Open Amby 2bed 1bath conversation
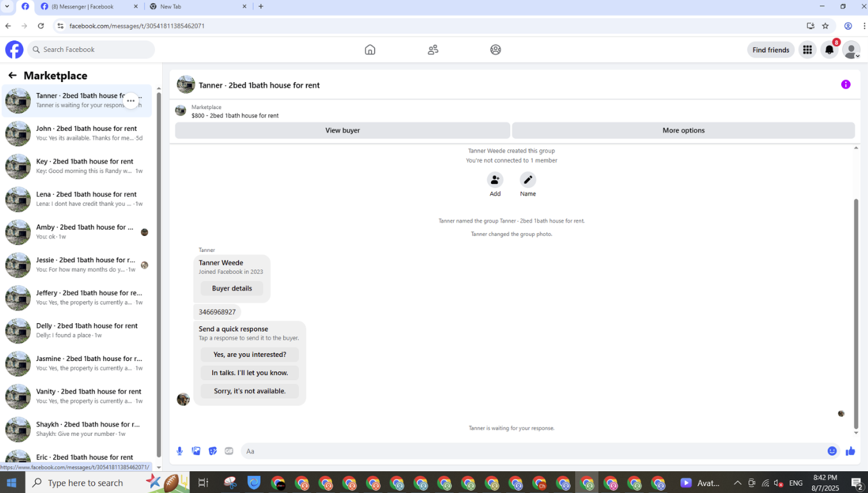The height and width of the screenshot is (493, 868). [77, 232]
